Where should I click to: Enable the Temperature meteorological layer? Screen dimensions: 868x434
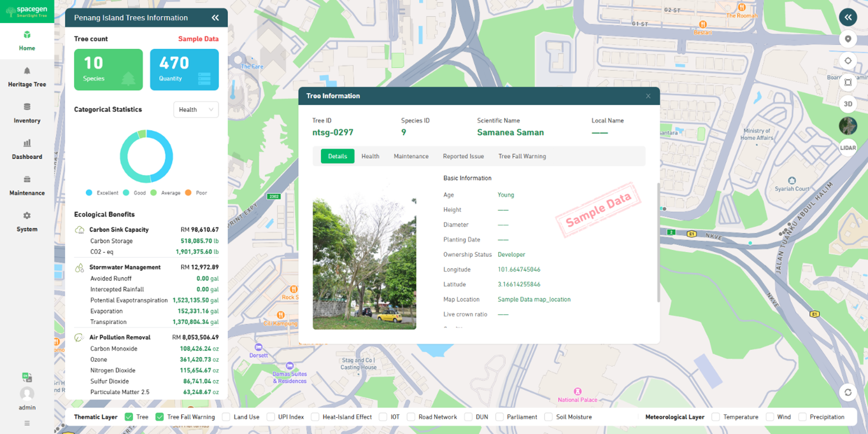click(716, 417)
